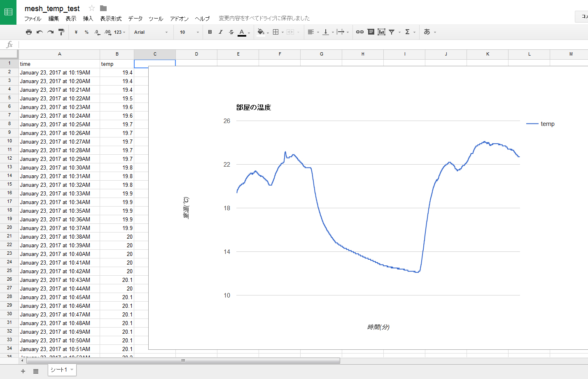Open the データ menu
This screenshot has height=379, width=588.
[x=135, y=19]
